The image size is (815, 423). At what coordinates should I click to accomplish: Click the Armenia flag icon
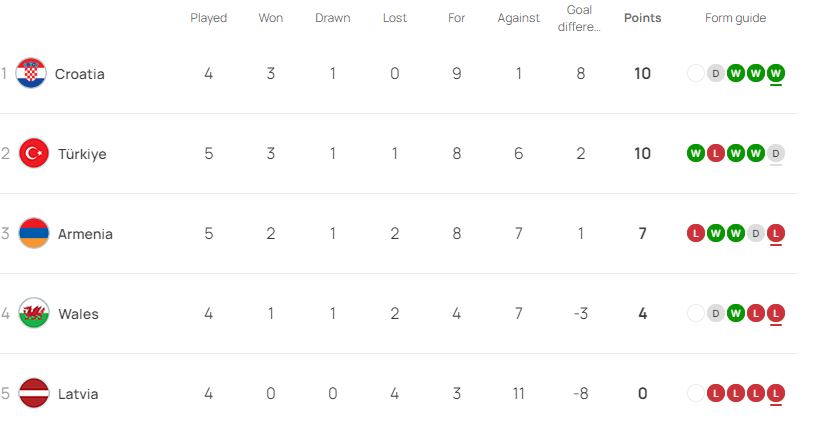tap(34, 233)
